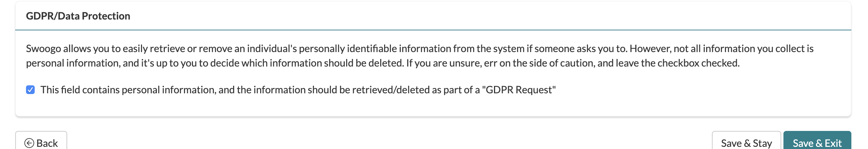Click the Save & Stay button
Viewport: 868px width, 149px height.
point(746,141)
